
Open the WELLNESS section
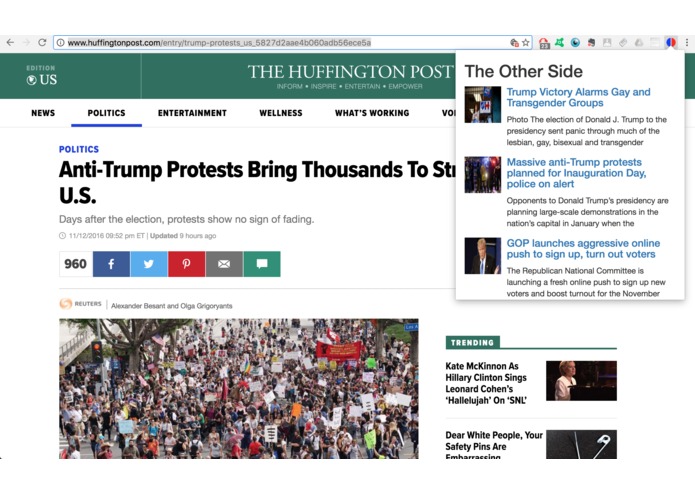point(281,113)
